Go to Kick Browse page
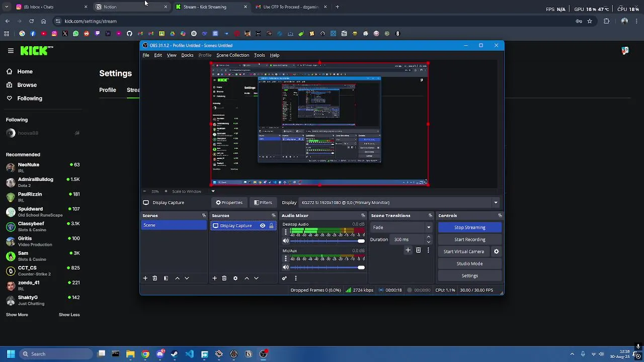Viewport: 644px width, 362px height. tap(27, 85)
